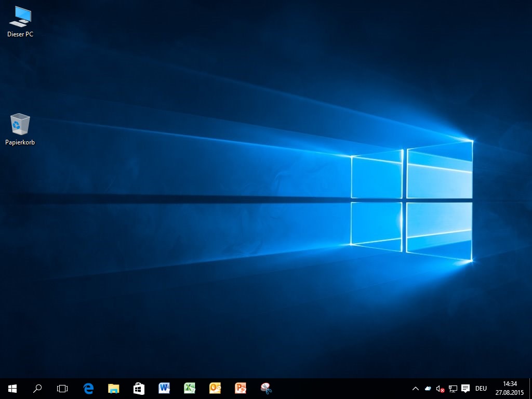Screen dimensions: 532x399
Task: Open the Action Center notifications icon
Action: 465,389
